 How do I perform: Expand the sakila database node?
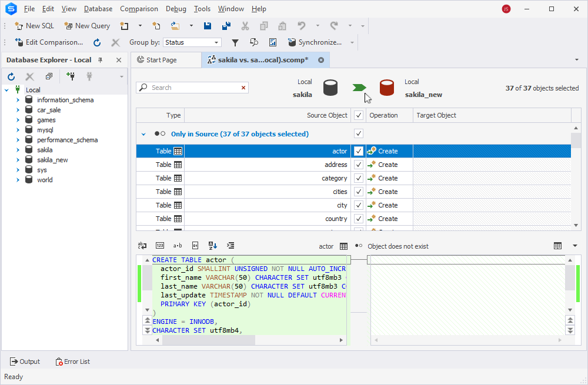tap(18, 150)
